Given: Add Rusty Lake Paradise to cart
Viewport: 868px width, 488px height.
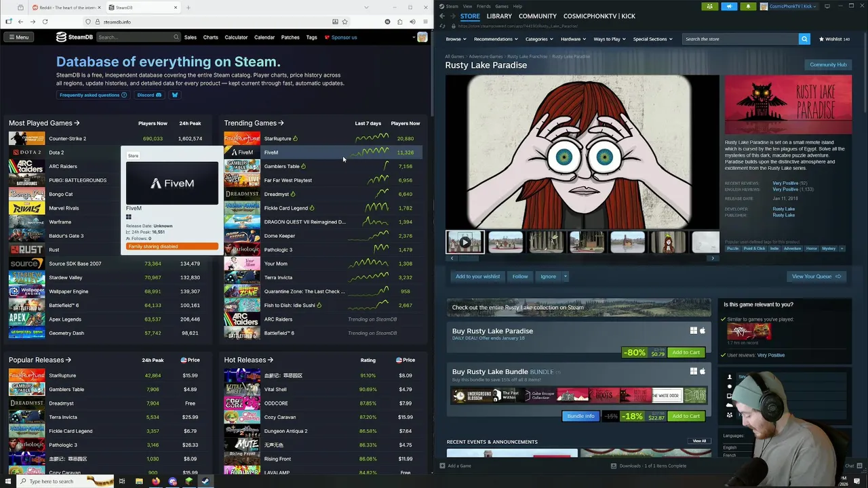Looking at the screenshot, I should [686, 352].
